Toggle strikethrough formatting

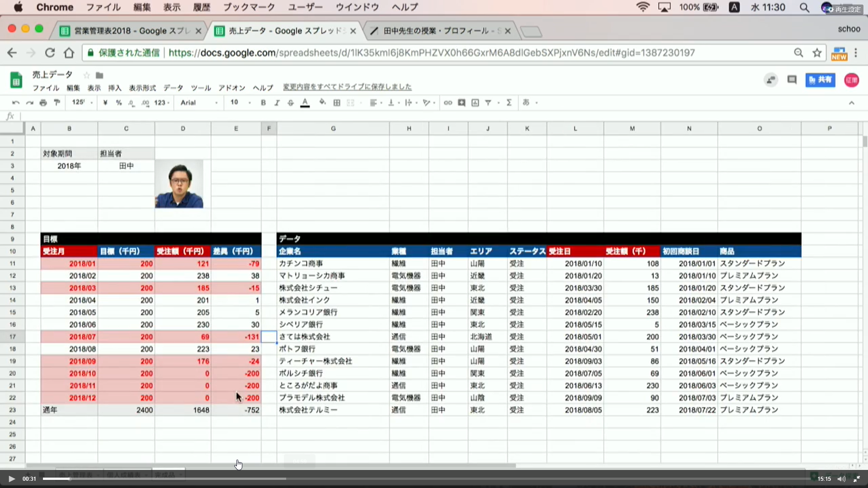pos(291,103)
